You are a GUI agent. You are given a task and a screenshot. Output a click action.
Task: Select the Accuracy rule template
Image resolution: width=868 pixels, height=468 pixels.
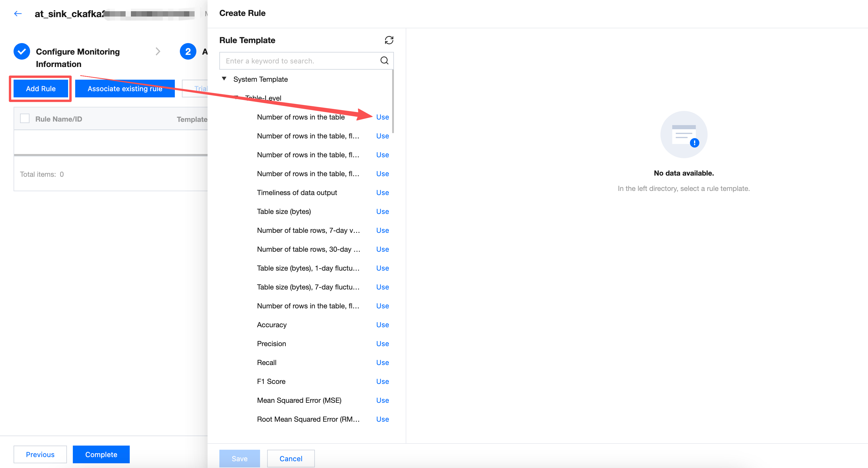click(272, 325)
